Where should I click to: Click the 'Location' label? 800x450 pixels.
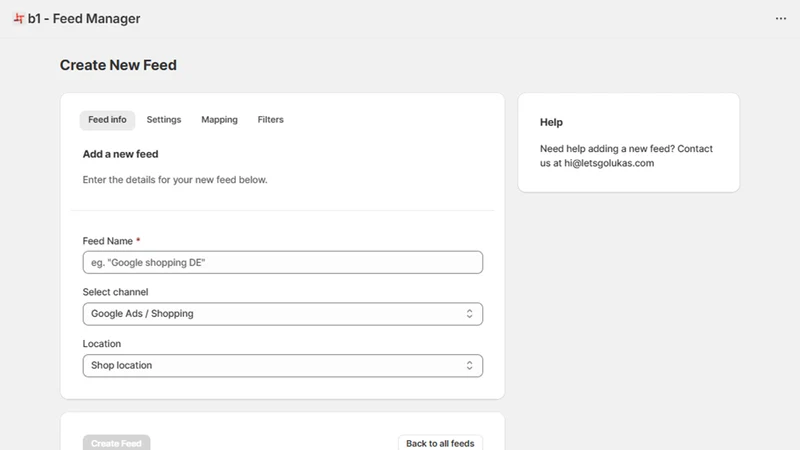102,343
